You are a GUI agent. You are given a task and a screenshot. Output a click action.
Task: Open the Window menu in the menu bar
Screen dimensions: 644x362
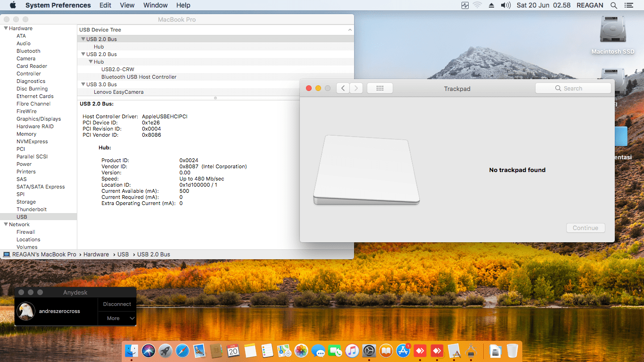pos(155,5)
